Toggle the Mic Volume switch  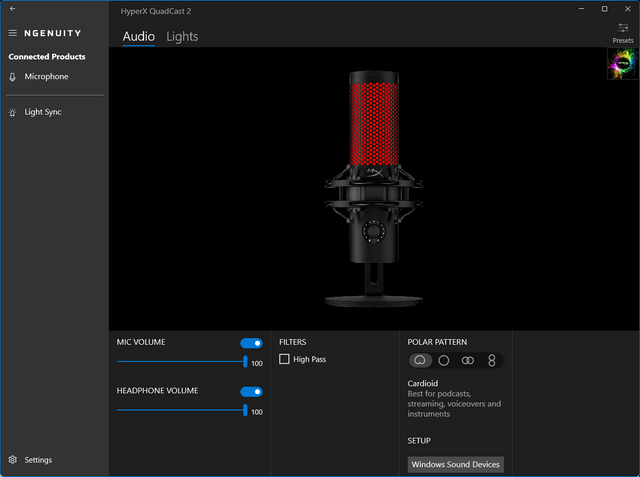(251, 343)
